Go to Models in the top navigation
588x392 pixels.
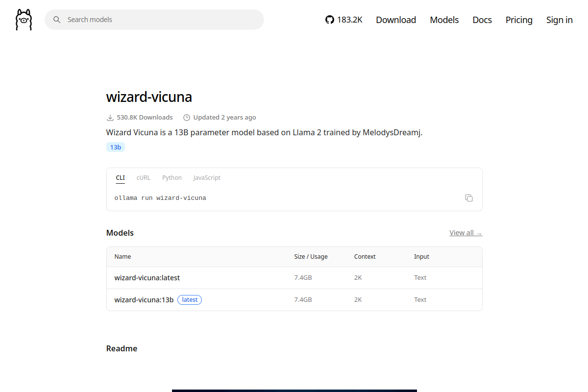[x=444, y=20]
